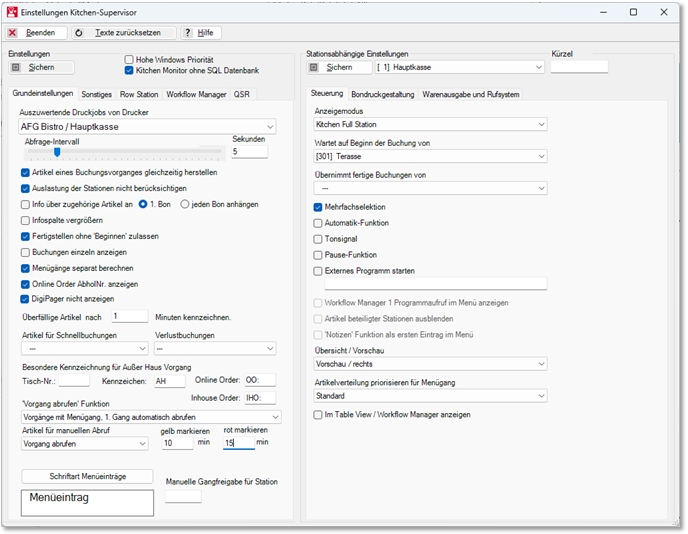
Task: Uncheck the Mehrfachselektion checkbox
Action: pyautogui.click(x=318, y=206)
